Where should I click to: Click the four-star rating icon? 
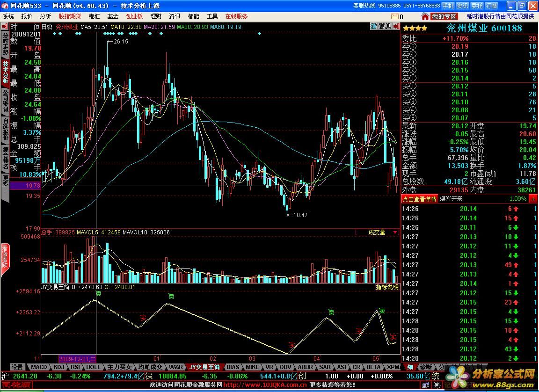(415, 28)
